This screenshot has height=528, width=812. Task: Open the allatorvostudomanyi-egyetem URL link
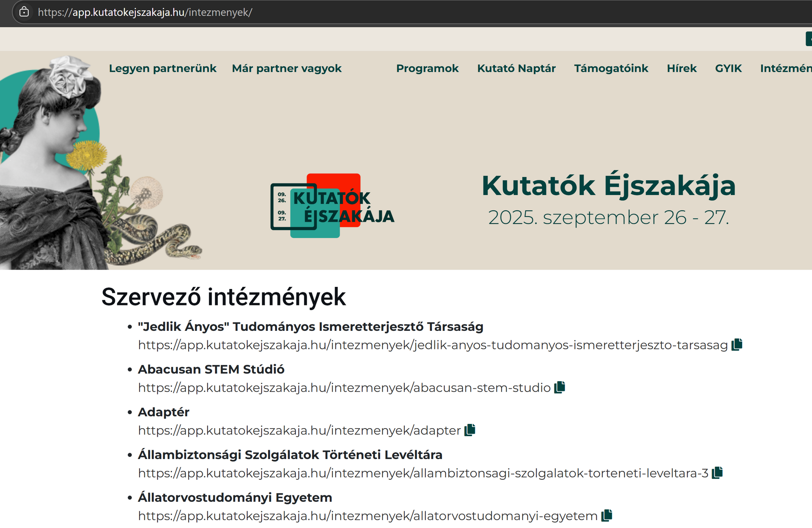[x=367, y=516]
